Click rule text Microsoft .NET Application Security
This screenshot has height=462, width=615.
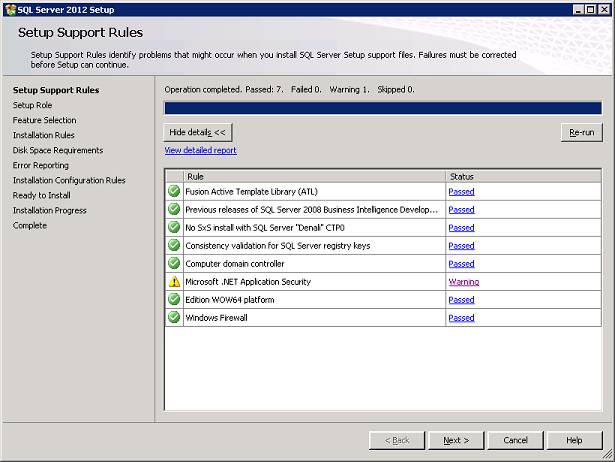pyautogui.click(x=248, y=282)
